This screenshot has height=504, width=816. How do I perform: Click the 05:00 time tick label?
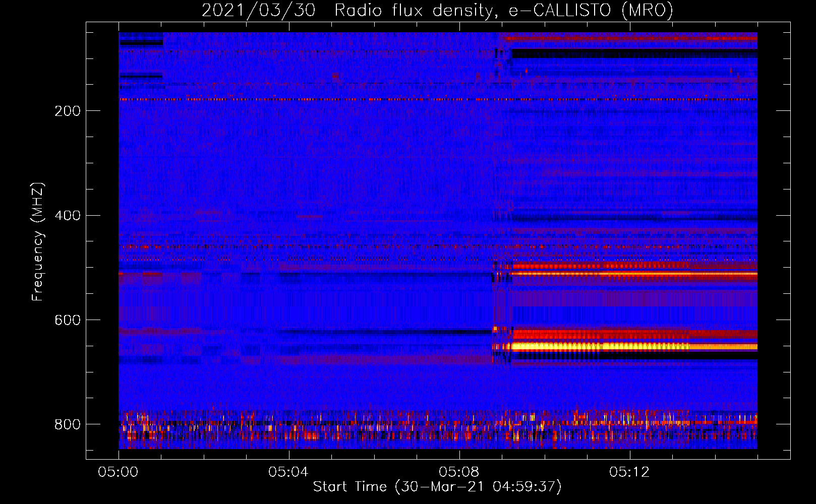pyautogui.click(x=118, y=472)
